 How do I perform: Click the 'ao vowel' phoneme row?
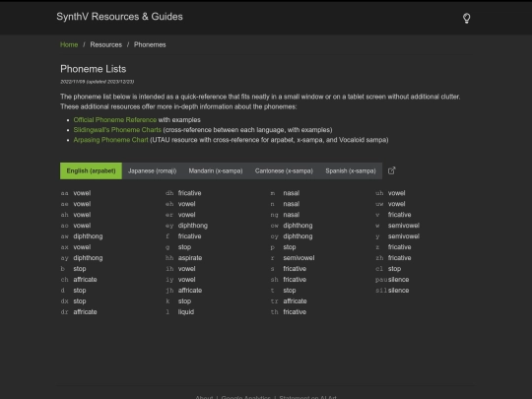(76, 226)
